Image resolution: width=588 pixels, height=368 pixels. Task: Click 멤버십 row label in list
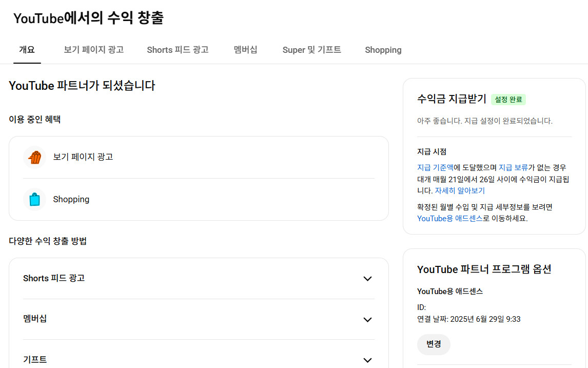pyautogui.click(x=35, y=319)
